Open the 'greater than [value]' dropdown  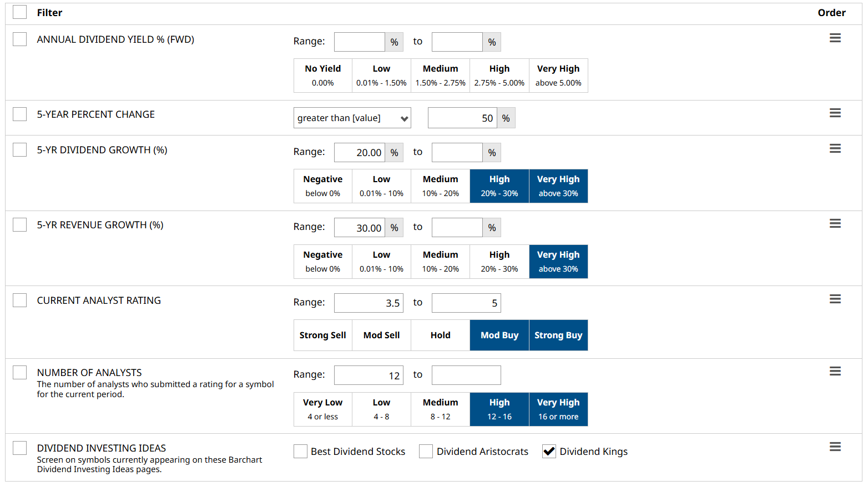coord(352,118)
